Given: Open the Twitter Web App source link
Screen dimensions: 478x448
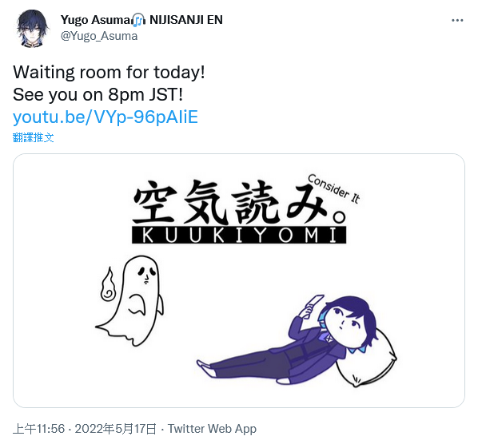Looking at the screenshot, I should point(212,429).
